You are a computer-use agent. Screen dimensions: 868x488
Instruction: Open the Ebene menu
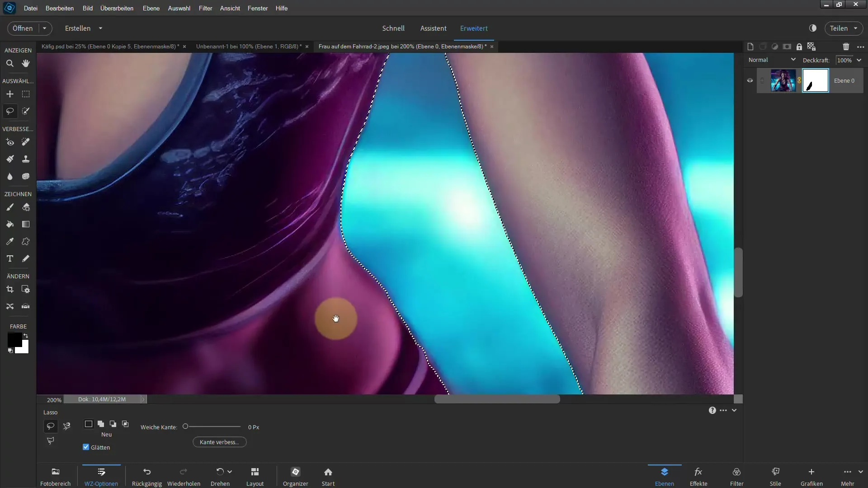point(151,8)
